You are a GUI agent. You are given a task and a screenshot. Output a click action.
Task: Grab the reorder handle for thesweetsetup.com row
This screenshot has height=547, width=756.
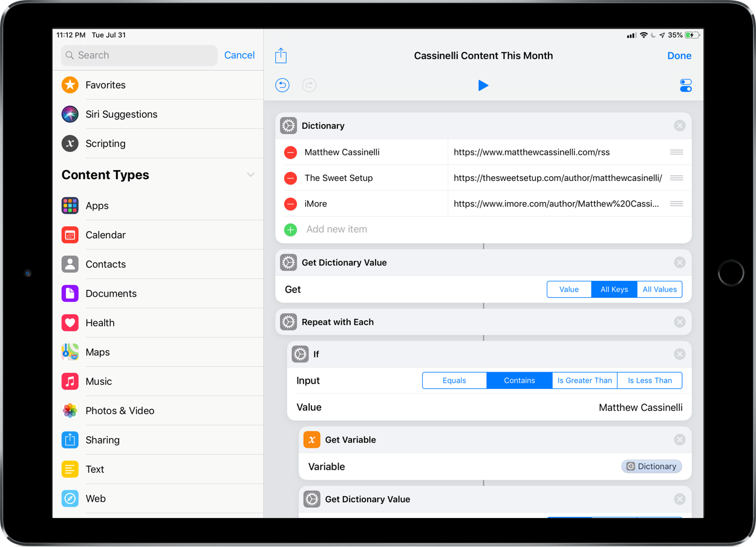(677, 178)
